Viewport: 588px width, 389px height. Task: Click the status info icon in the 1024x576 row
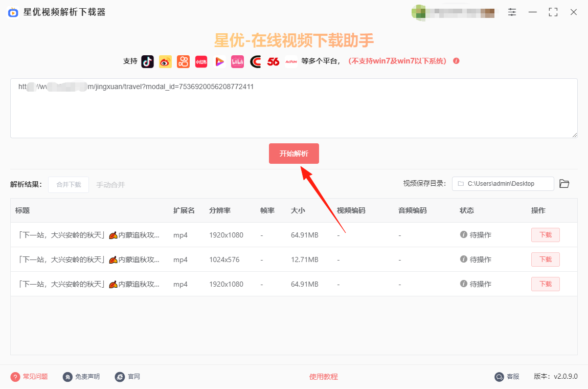point(464,259)
